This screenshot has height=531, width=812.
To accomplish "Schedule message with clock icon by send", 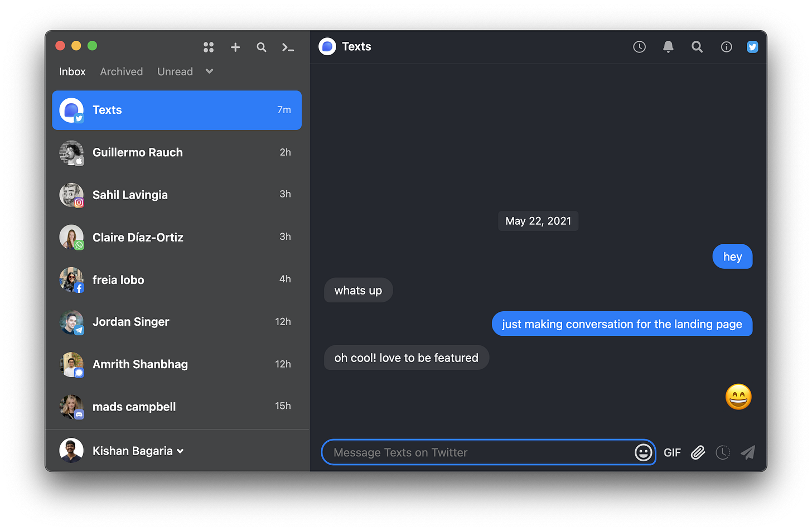I will pyautogui.click(x=723, y=452).
